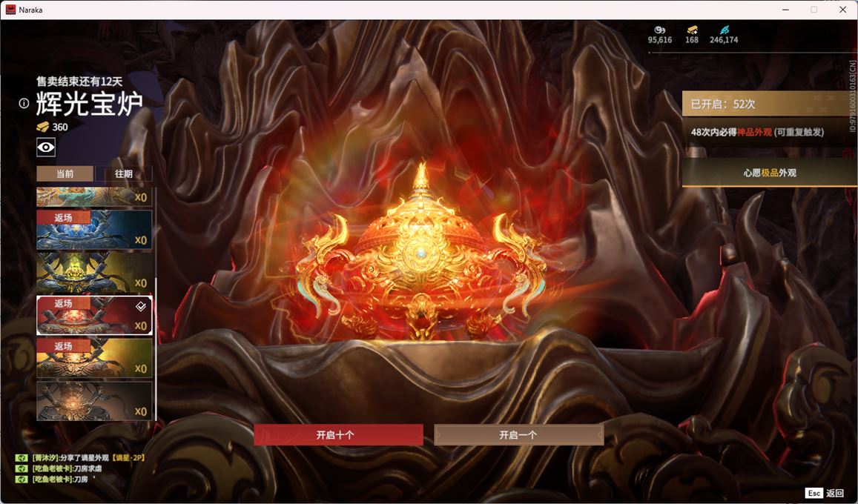
Task: Click the chat channel icon beside 菁沐汐 message
Action: tap(22, 457)
